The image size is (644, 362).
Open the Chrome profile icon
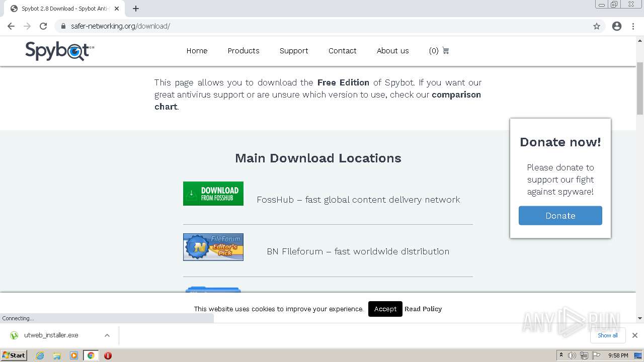(617, 26)
